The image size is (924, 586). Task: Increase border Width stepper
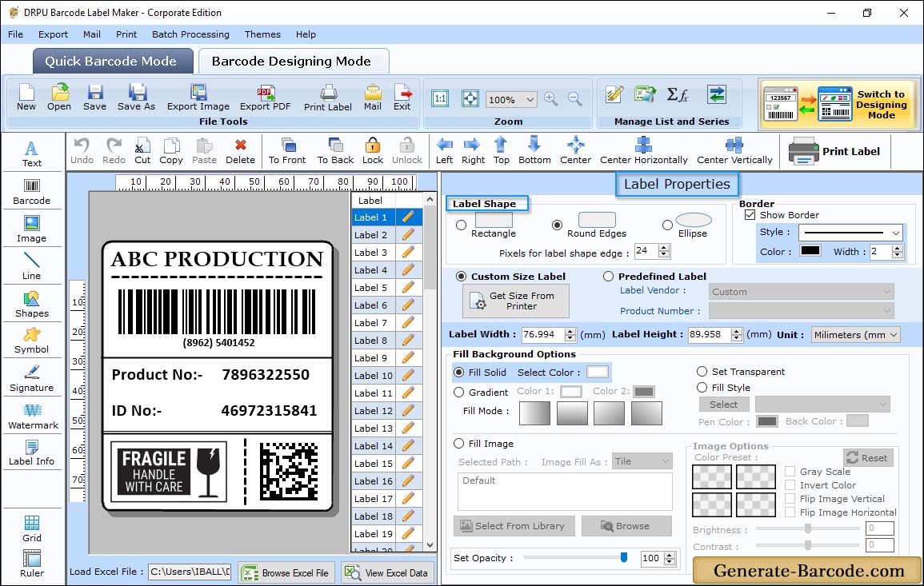[x=898, y=248]
